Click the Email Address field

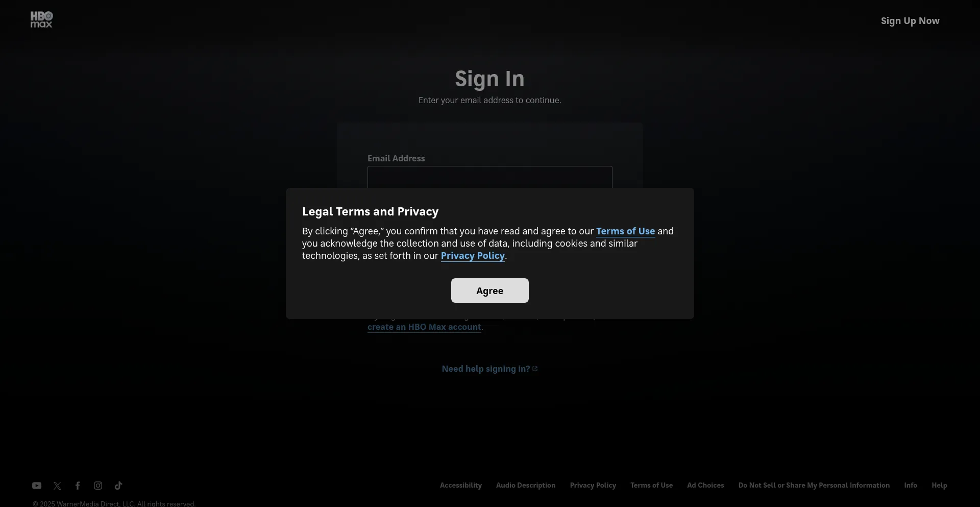click(490, 177)
